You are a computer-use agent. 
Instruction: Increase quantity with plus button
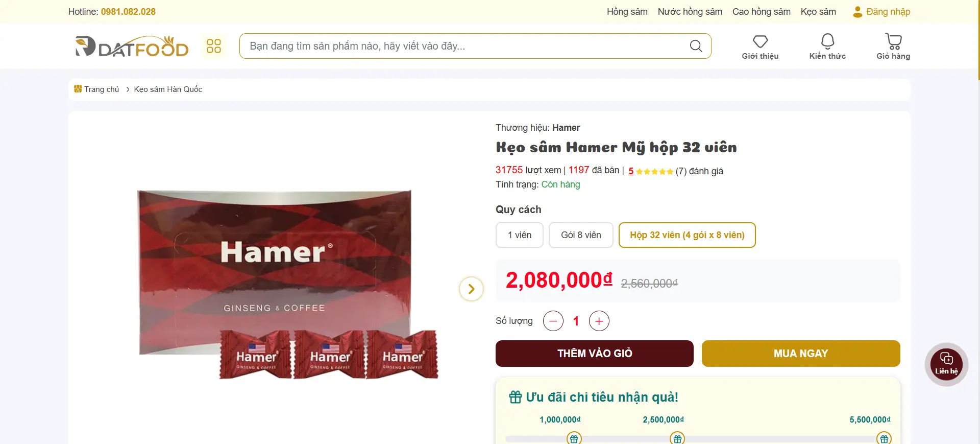click(x=599, y=321)
